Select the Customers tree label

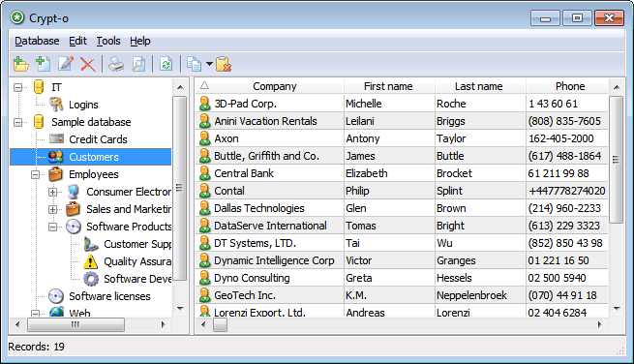(x=94, y=157)
